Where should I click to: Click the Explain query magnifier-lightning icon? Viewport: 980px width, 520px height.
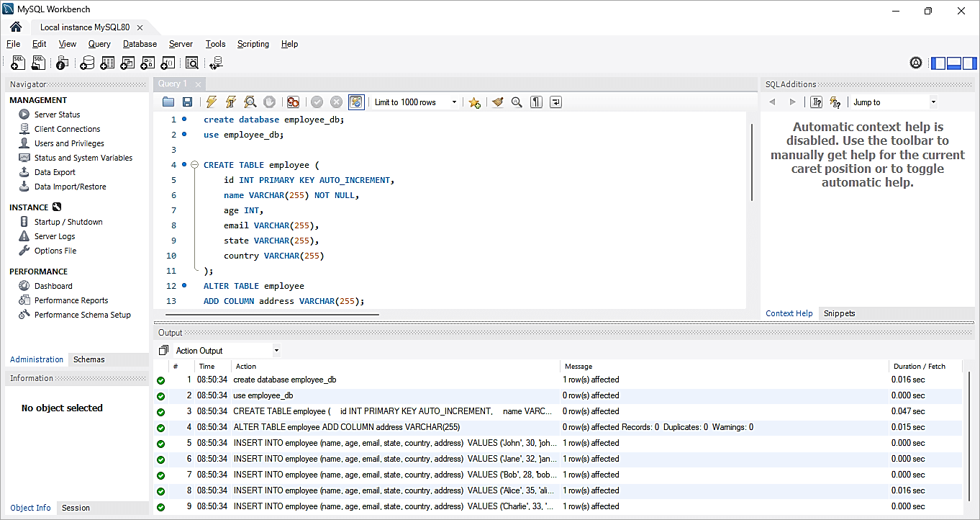pyautogui.click(x=250, y=102)
